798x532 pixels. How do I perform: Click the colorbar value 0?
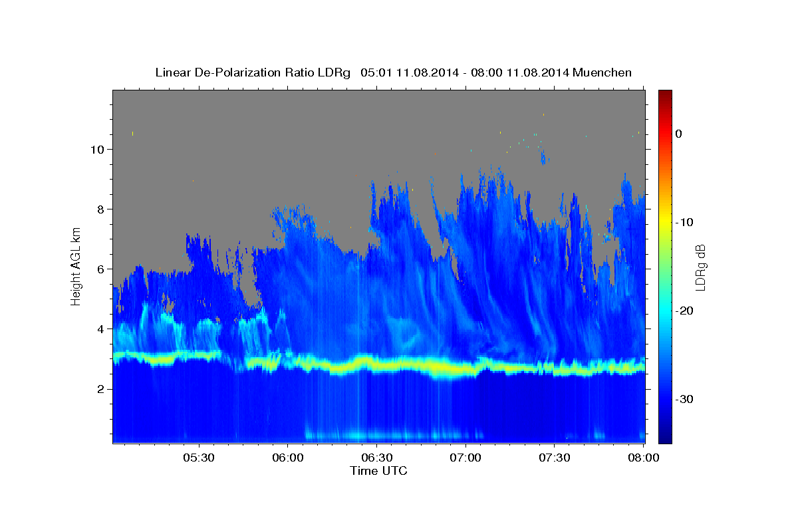pos(678,134)
